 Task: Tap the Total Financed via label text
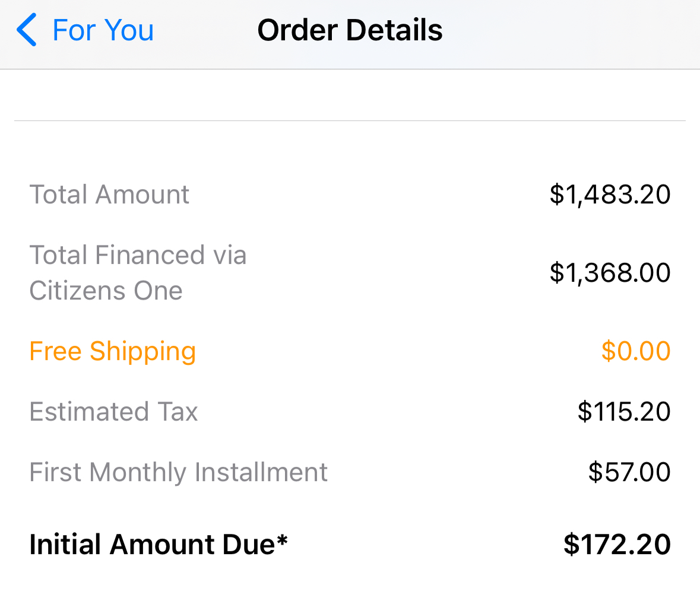[x=138, y=255]
